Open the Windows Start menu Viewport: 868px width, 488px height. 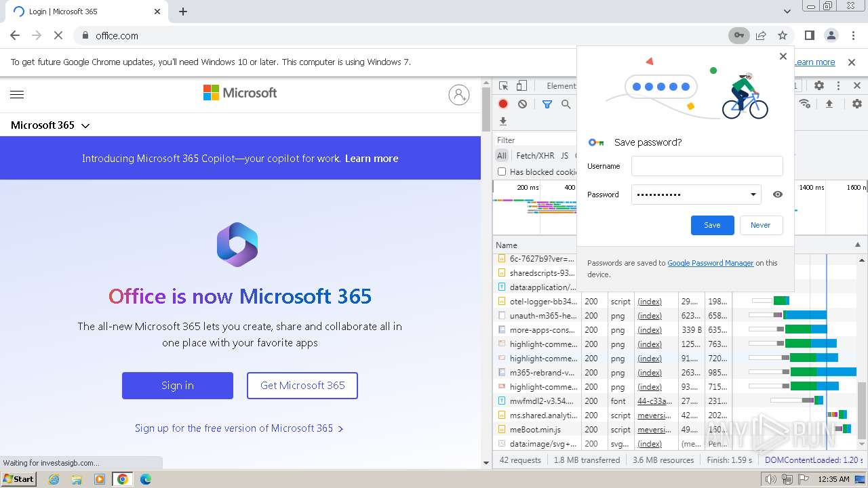(19, 479)
